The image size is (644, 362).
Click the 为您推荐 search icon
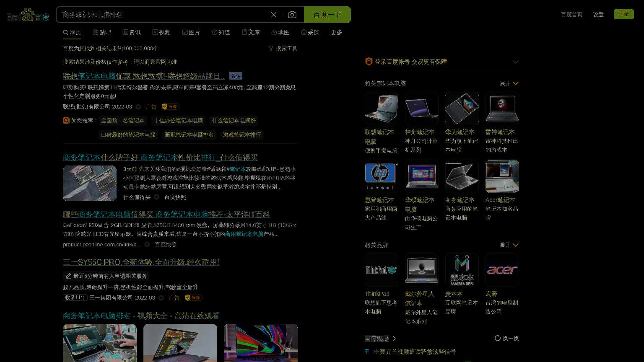(x=66, y=120)
